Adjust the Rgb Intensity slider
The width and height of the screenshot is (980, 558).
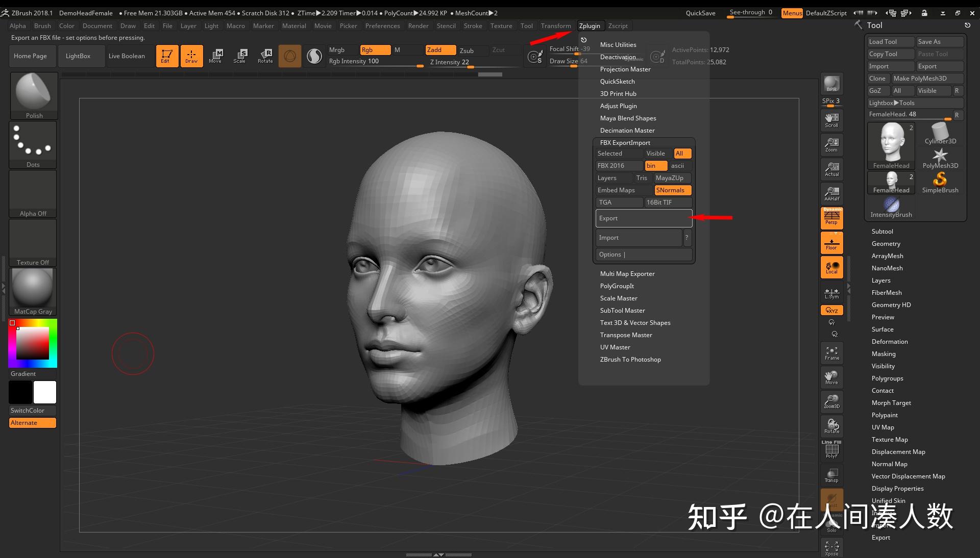[376, 62]
